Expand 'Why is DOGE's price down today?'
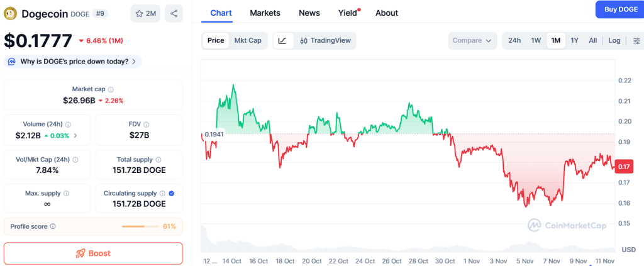The image size is (644, 266). (74, 62)
